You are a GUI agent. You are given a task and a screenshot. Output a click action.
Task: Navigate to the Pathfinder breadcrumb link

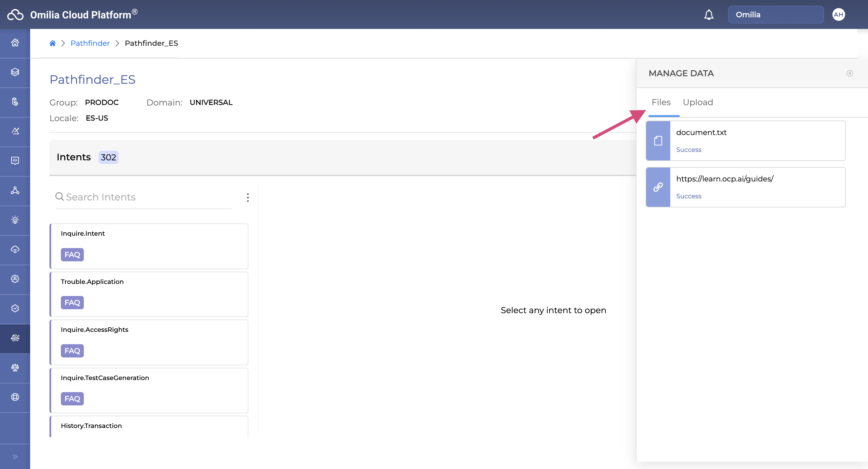pyautogui.click(x=90, y=43)
